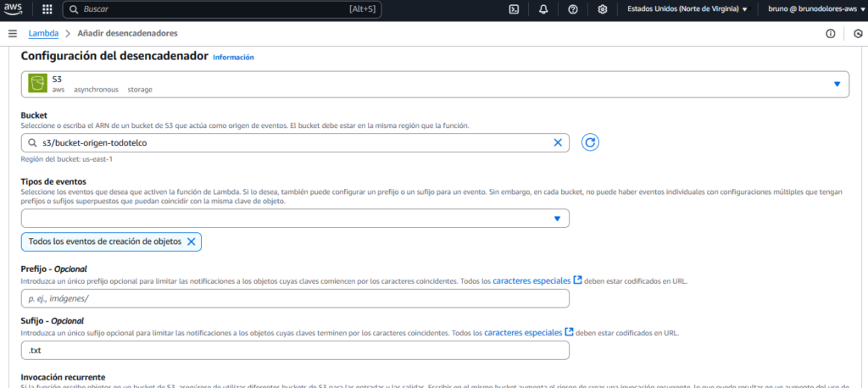The width and height of the screenshot is (868, 388).
Task: Click the Región del bucket: us-east-1 text
Action: point(65,159)
